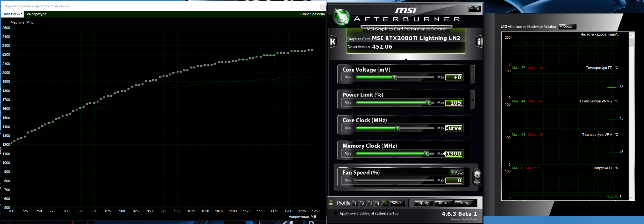Select profile slot 3
Image resolution: width=644 pixels, height=224 pixels.
click(370, 203)
